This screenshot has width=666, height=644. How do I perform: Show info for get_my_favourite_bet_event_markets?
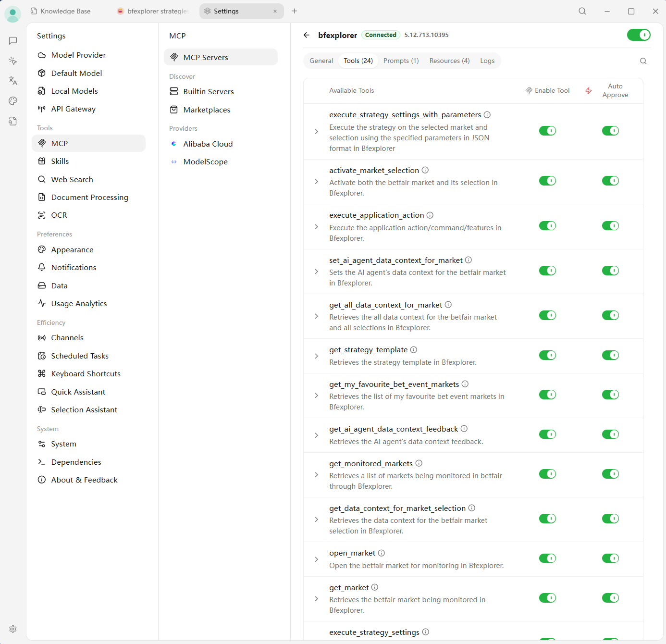pos(465,384)
